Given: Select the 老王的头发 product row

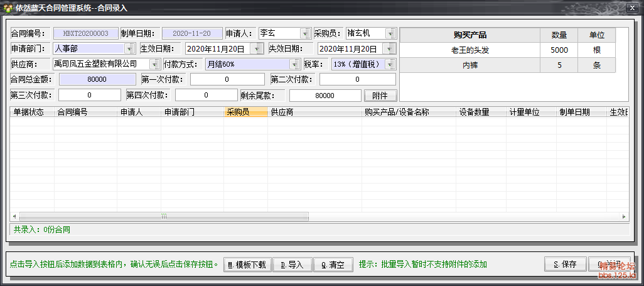Looking at the screenshot, I should (x=470, y=50).
